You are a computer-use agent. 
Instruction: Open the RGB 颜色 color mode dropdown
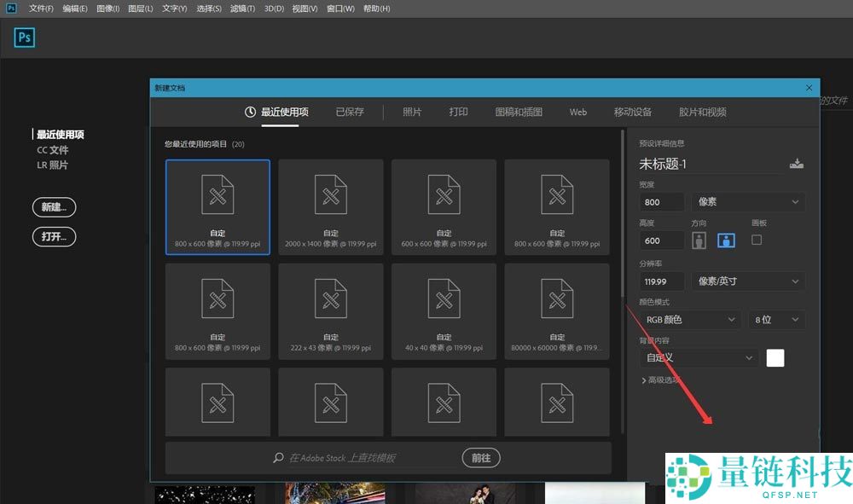click(688, 319)
